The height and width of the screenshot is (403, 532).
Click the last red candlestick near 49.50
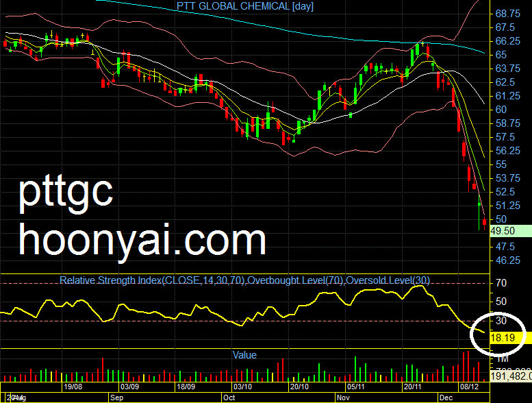485,223
